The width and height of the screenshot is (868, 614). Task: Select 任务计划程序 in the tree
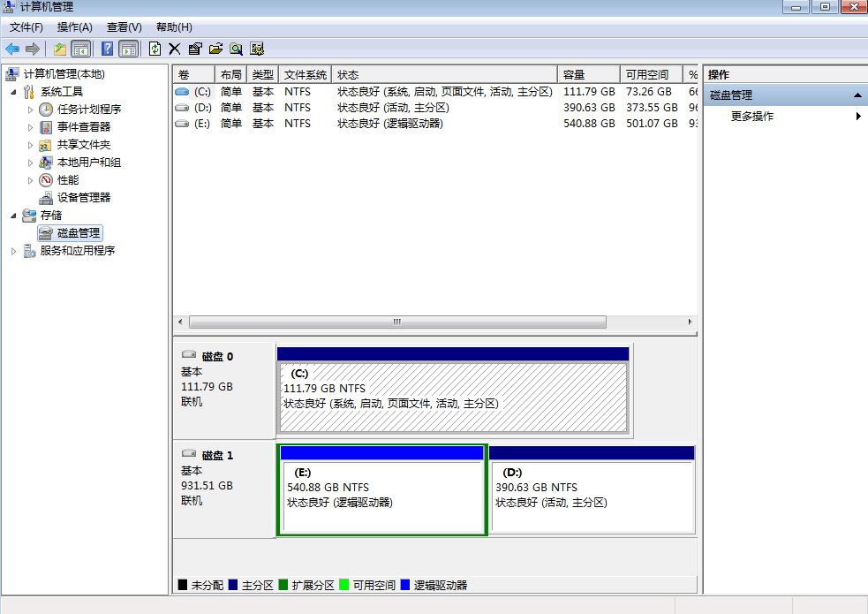(x=88, y=110)
